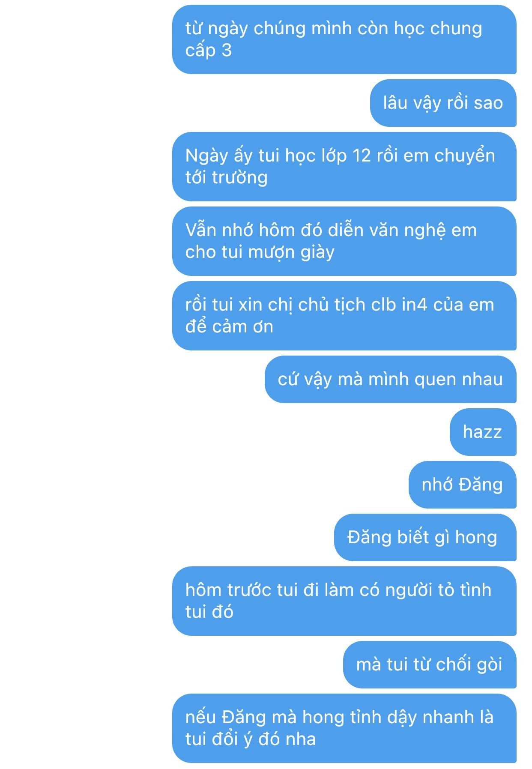Click the word 'hong' in 'Đăng biết gì hong'
This screenshot has width=532, height=769.
[x=476, y=537]
